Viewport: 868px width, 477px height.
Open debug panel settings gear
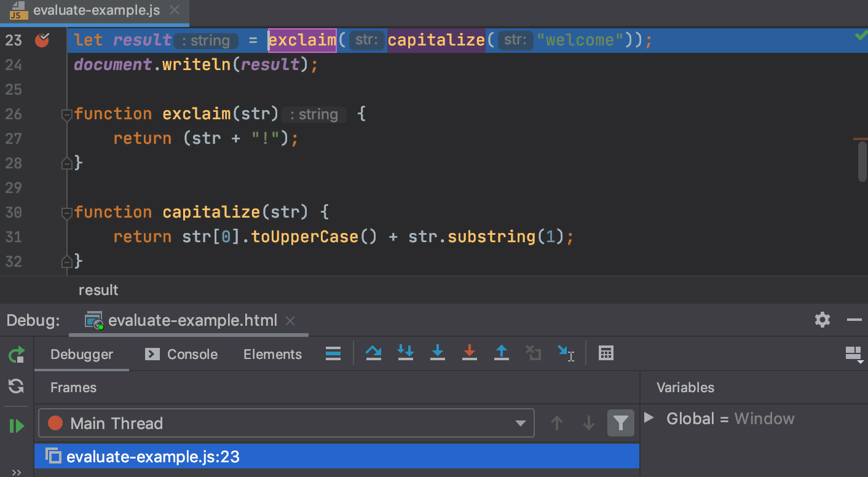(822, 320)
